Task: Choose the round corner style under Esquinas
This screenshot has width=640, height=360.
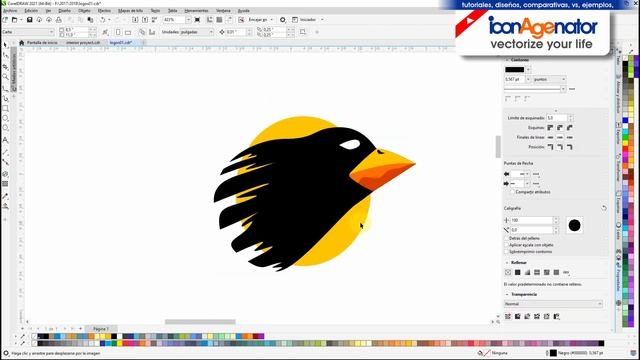Action: (560, 128)
